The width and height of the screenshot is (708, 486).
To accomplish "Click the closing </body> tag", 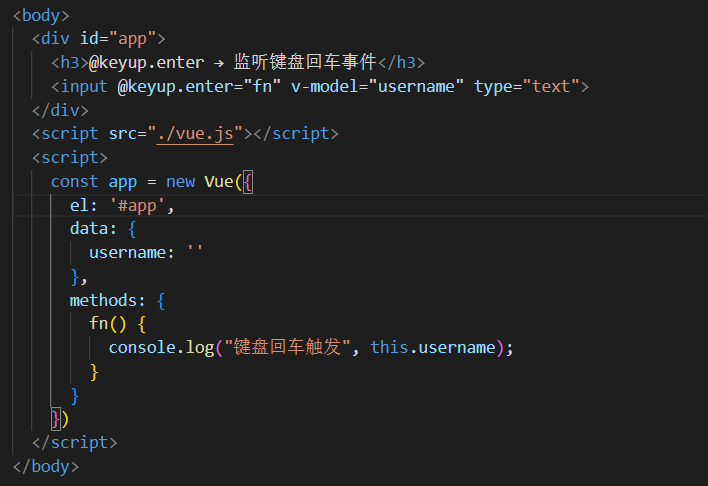I will (46, 466).
